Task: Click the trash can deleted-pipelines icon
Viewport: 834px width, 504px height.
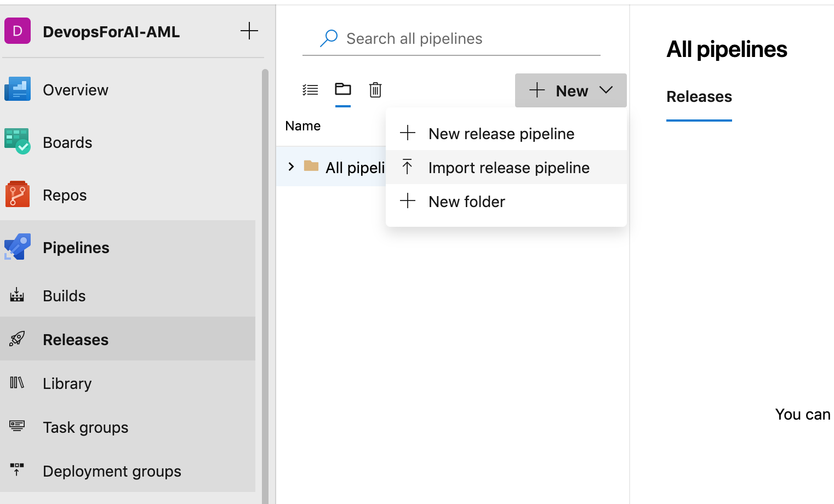Action: click(x=375, y=89)
